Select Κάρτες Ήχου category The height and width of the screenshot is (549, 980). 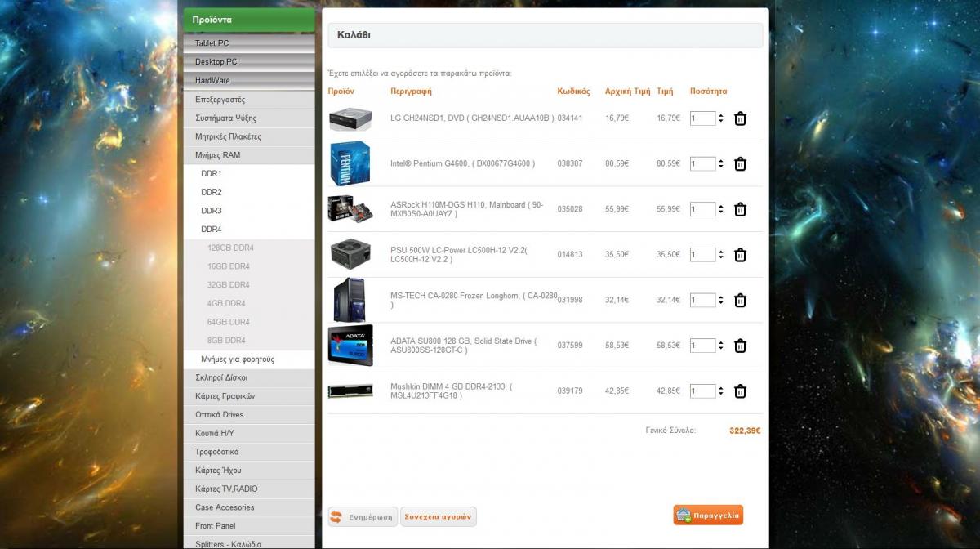(x=249, y=471)
